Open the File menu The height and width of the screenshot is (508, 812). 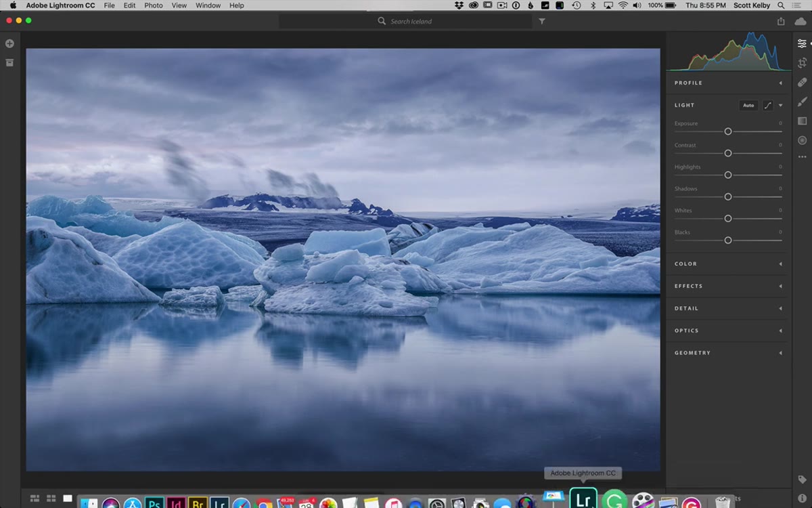[109, 5]
